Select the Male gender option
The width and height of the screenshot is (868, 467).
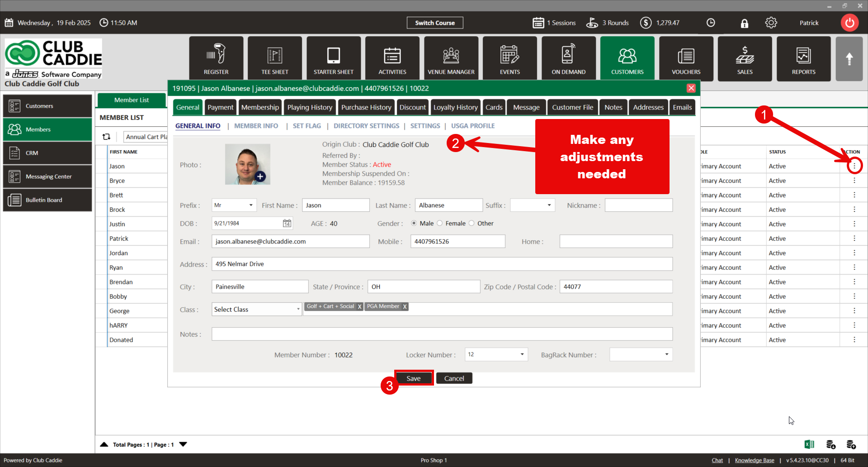414,223
